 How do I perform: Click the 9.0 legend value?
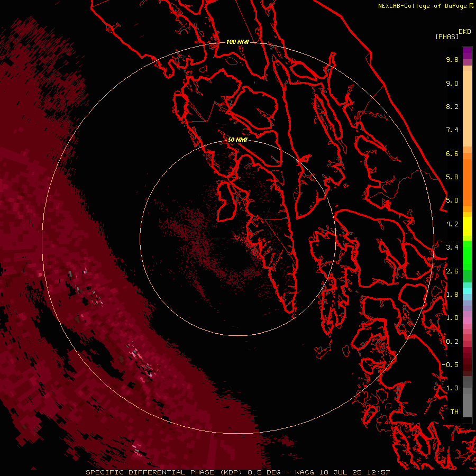pyautogui.click(x=452, y=83)
